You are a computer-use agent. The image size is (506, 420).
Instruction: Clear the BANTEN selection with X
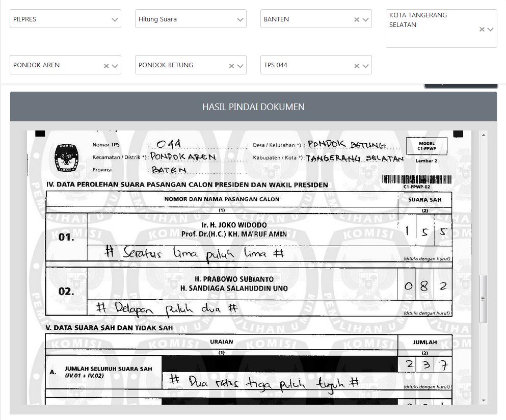pyautogui.click(x=357, y=20)
